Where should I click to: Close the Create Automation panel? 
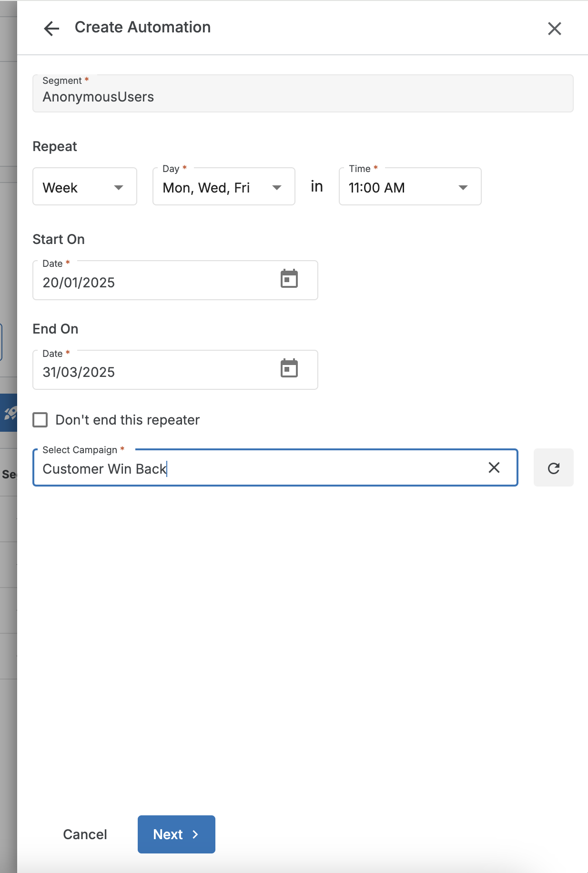554,29
